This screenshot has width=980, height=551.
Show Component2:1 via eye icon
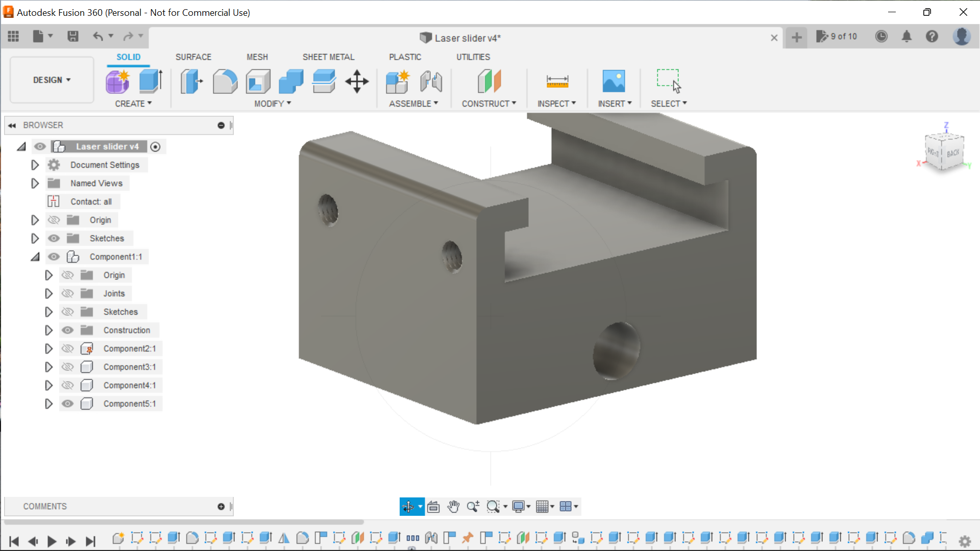67,348
